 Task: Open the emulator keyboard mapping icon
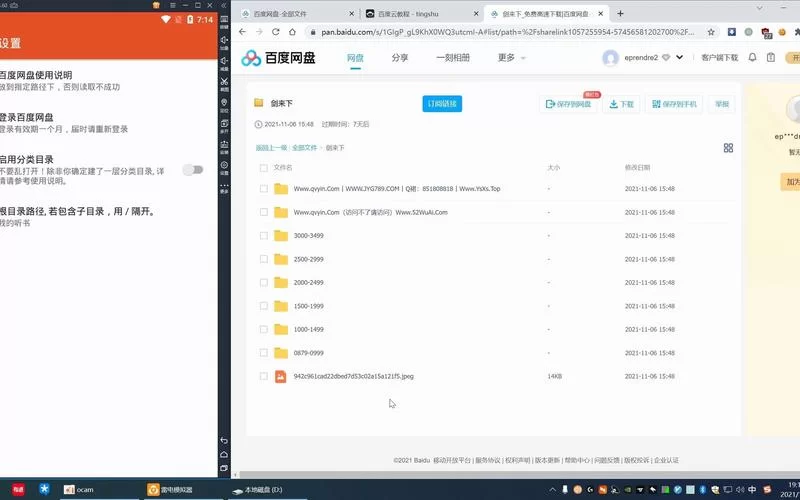click(224, 19)
